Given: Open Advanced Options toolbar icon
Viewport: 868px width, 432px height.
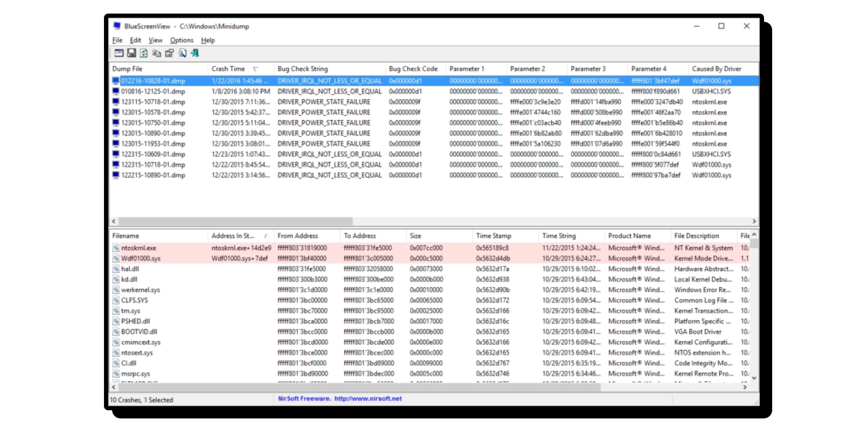Looking at the screenshot, I should [118, 53].
